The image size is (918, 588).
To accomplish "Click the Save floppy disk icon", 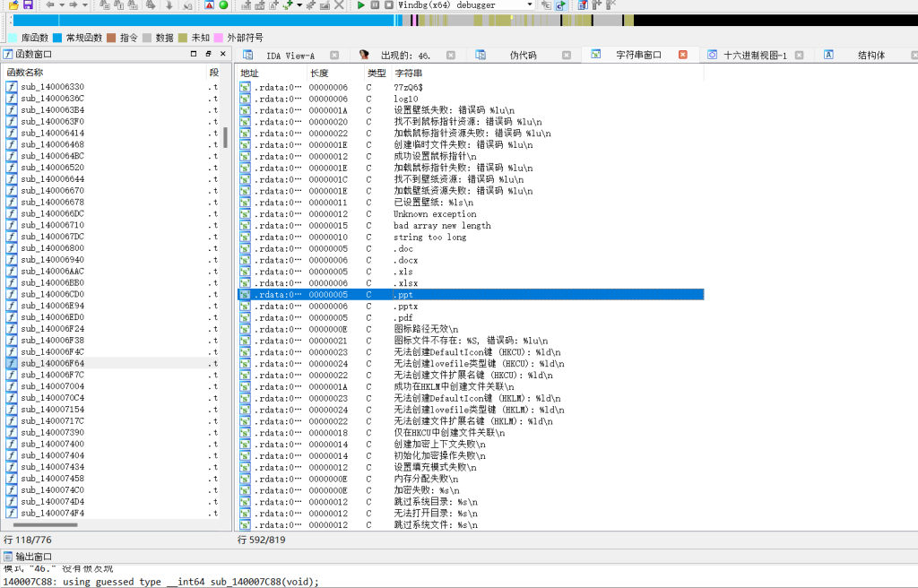I will (x=28, y=5).
